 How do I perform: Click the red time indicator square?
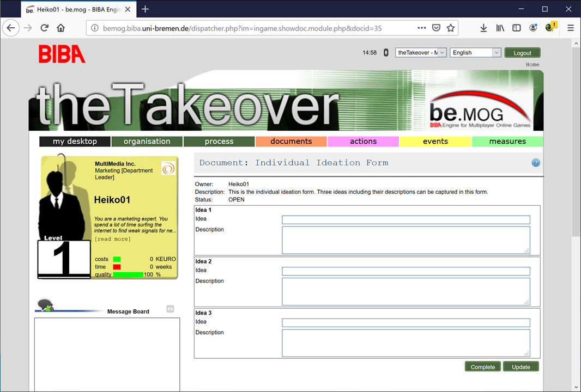pos(117,267)
